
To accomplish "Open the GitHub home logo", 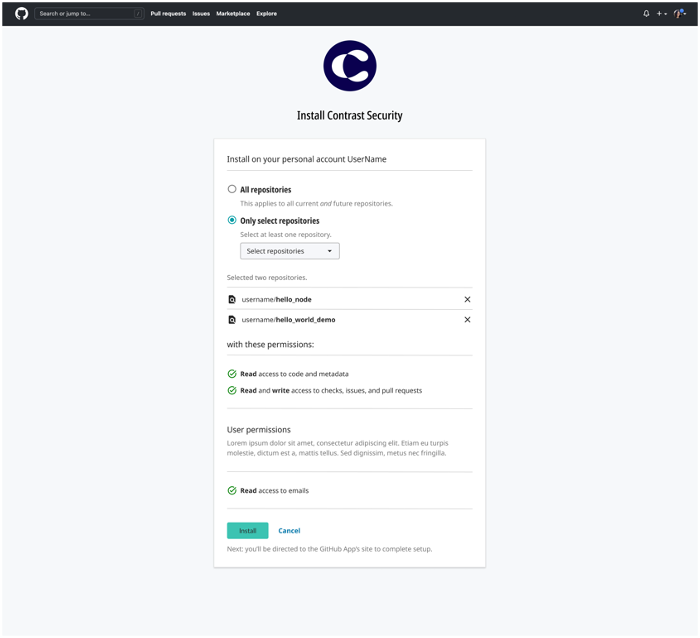I will coord(21,13).
